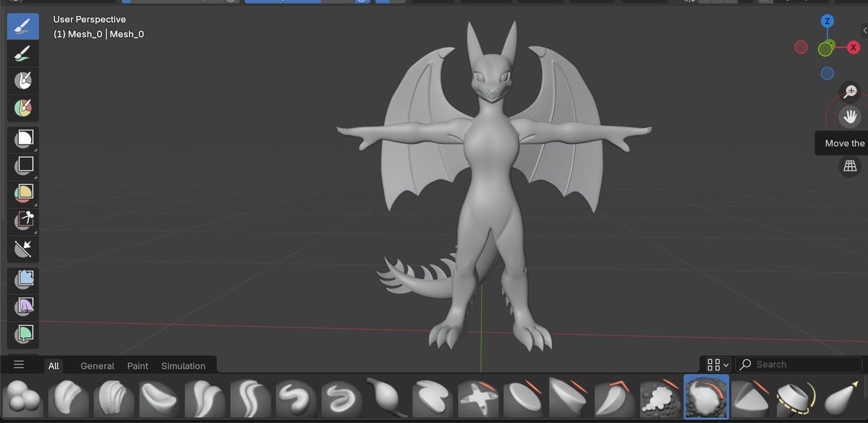Viewport: 868px width, 423px height.
Task: Click the zoom magnifier viewport button
Action: tap(850, 91)
